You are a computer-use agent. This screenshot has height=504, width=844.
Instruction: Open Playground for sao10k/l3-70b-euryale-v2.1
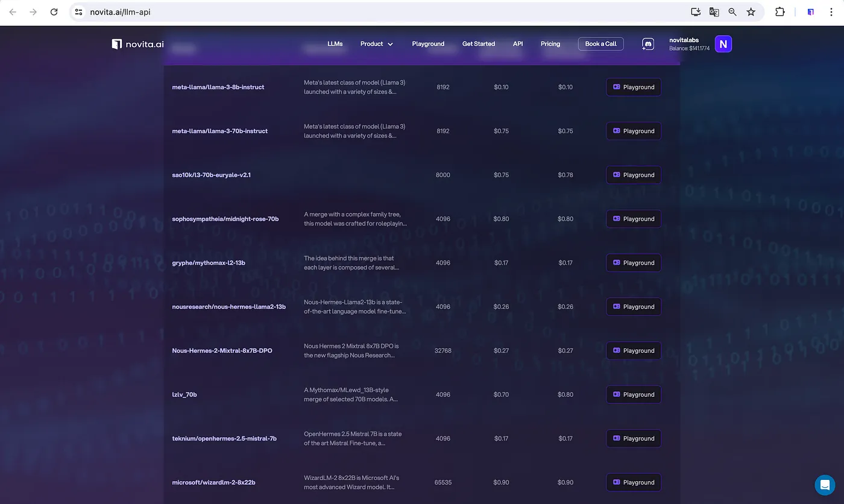coord(634,175)
